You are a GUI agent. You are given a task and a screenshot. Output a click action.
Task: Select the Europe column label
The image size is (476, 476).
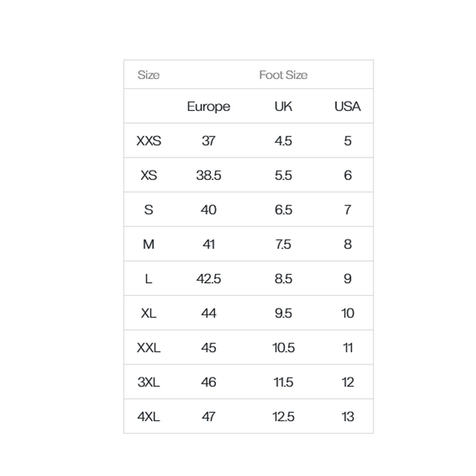tap(208, 106)
